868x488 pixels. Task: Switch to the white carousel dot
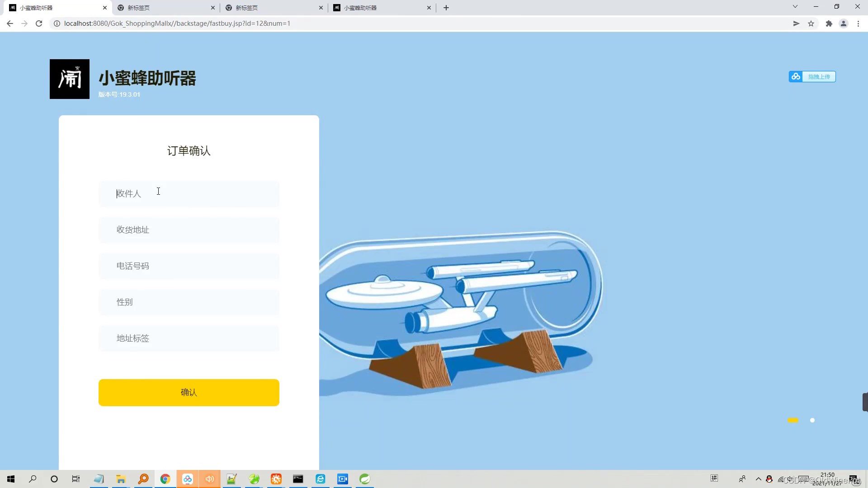[x=812, y=420]
